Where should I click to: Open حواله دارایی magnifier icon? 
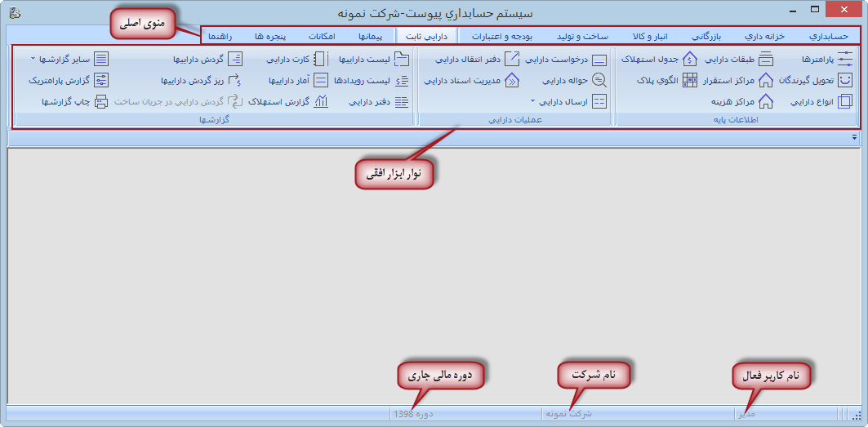[x=599, y=80]
